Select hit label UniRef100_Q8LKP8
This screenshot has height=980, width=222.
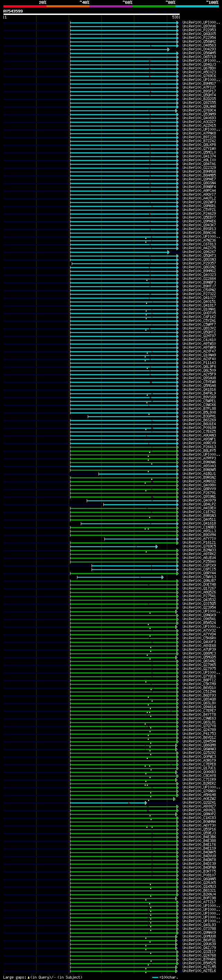(199, 145)
